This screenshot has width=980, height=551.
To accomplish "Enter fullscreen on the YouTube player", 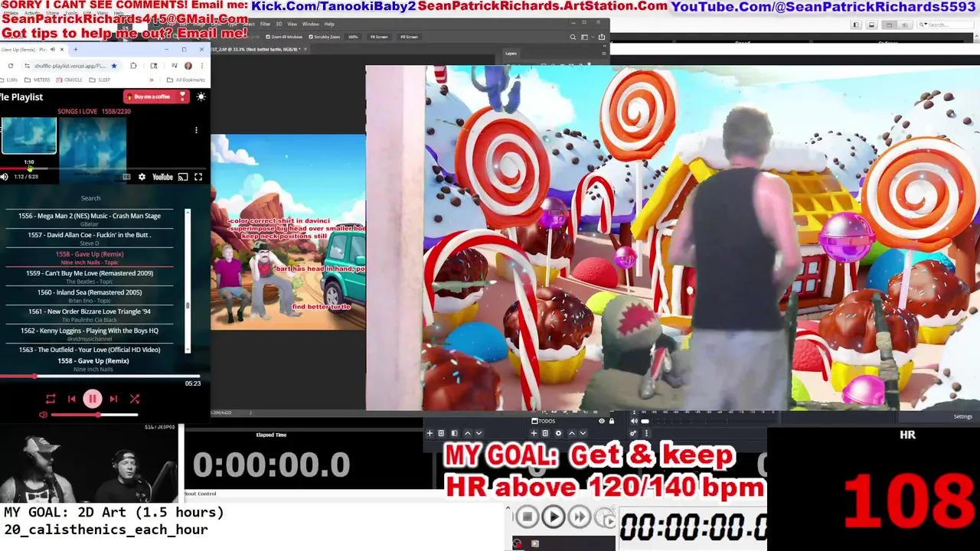I will tap(198, 177).
